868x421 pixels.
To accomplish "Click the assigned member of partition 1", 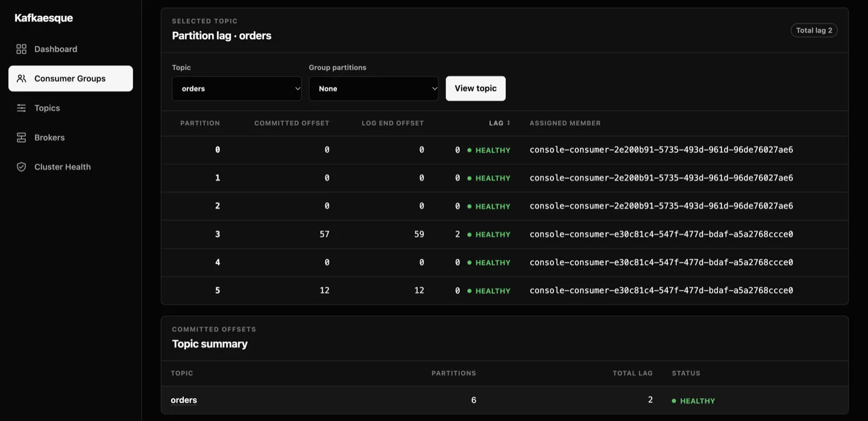I will pyautogui.click(x=661, y=178).
